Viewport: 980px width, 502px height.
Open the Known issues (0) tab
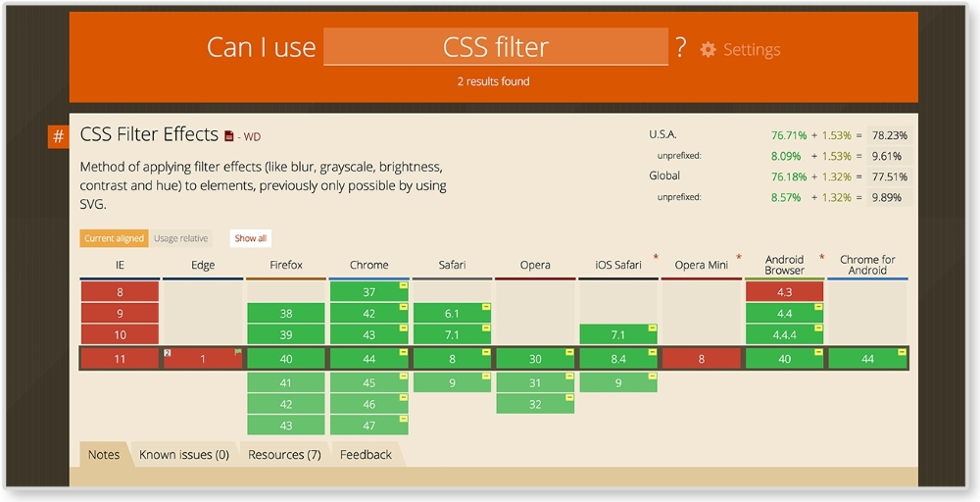pyautogui.click(x=184, y=455)
